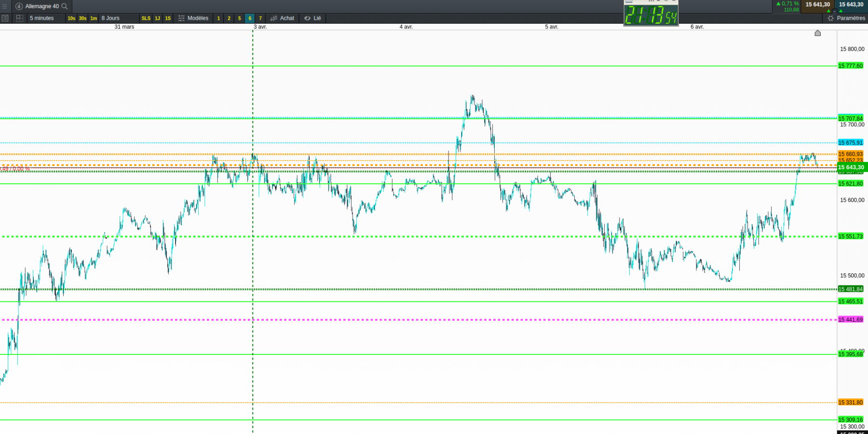868x434 pixels.
Task: Click the green 15 777,60 price line label
Action: tap(851, 66)
